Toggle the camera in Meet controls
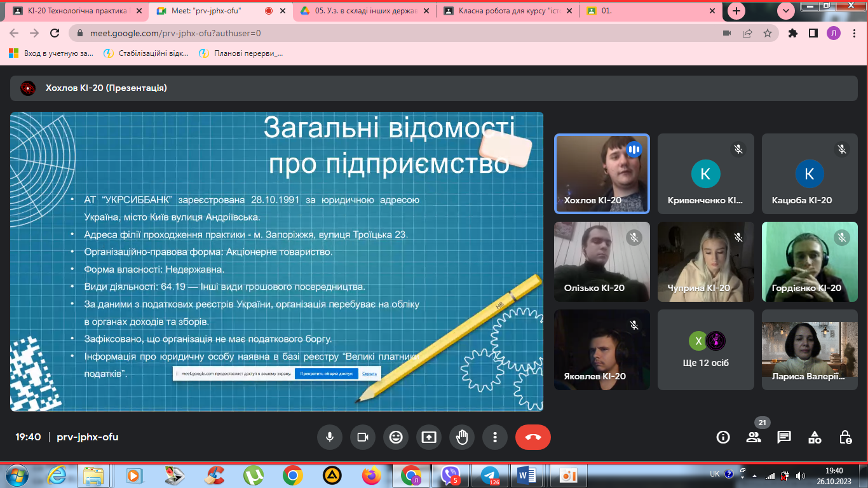Image resolution: width=868 pixels, height=488 pixels. coord(363,437)
